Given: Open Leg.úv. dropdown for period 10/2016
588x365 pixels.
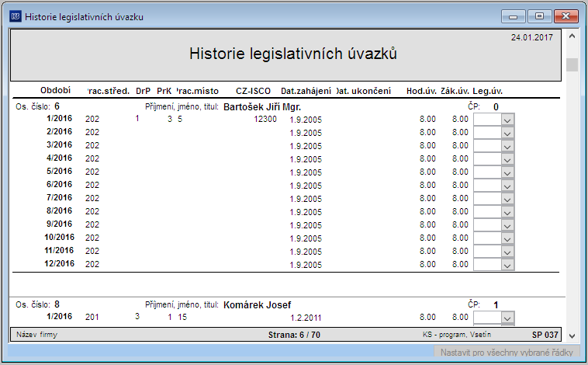Looking at the screenshot, I should (507, 238).
